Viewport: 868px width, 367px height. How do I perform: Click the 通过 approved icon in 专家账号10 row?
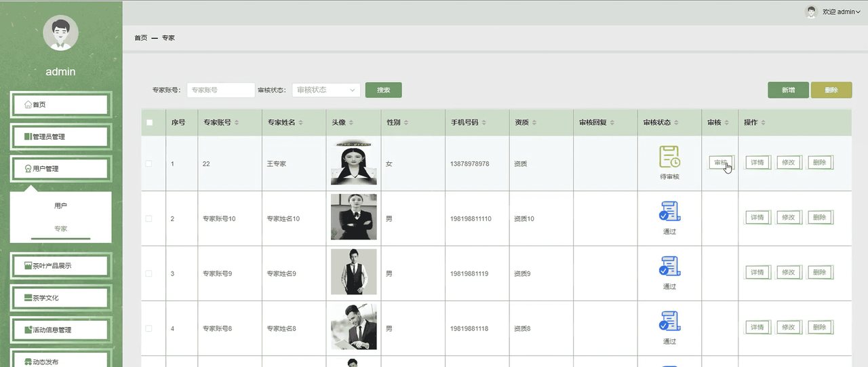pyautogui.click(x=669, y=212)
